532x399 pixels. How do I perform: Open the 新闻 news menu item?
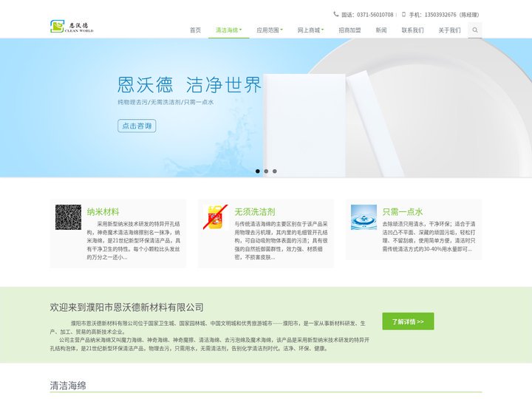click(x=381, y=30)
